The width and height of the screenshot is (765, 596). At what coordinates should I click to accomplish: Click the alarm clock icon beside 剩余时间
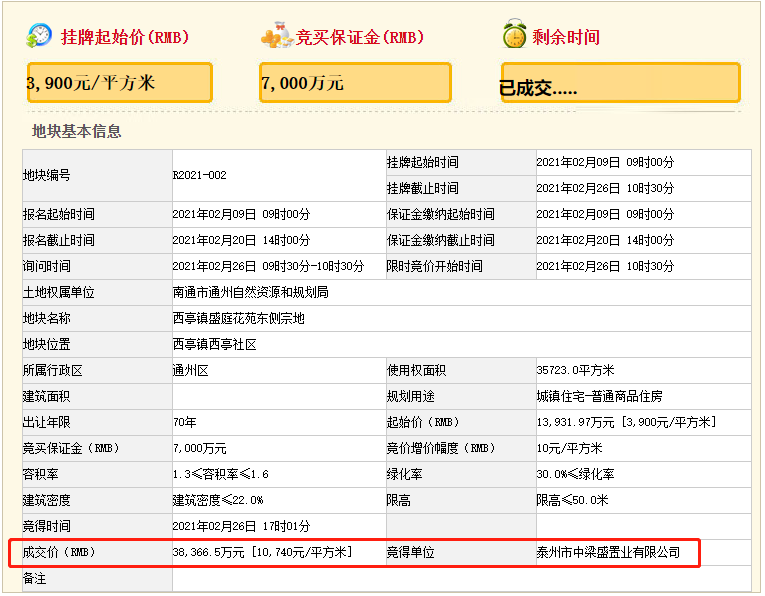tap(514, 34)
